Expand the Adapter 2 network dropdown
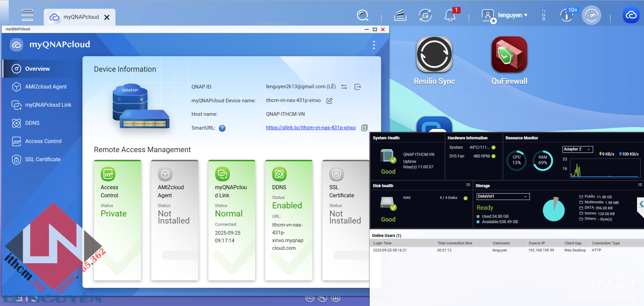The height and width of the screenshot is (306, 644). 577,149
